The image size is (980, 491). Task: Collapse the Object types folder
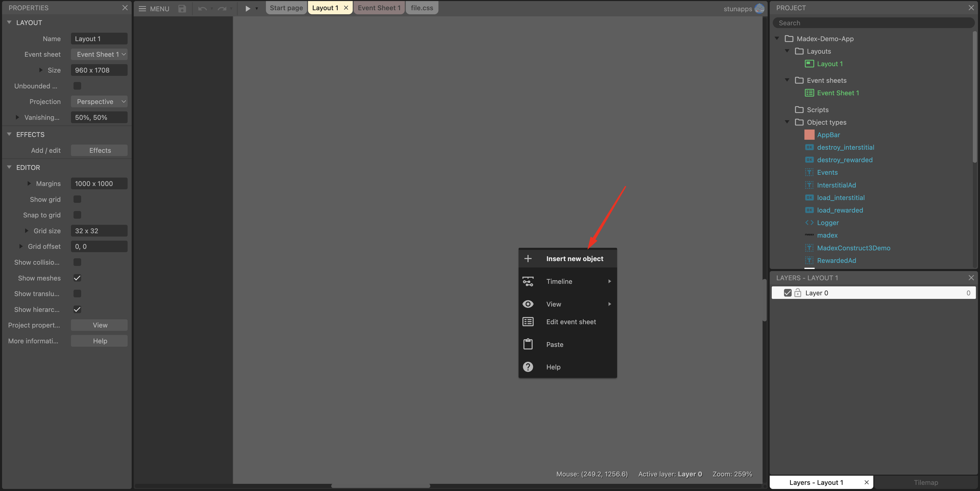(787, 122)
